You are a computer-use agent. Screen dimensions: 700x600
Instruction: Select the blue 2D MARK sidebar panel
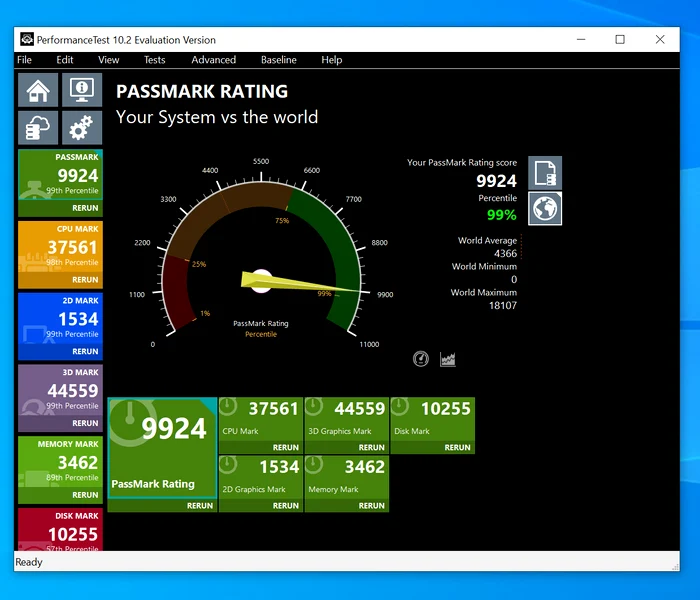60,318
